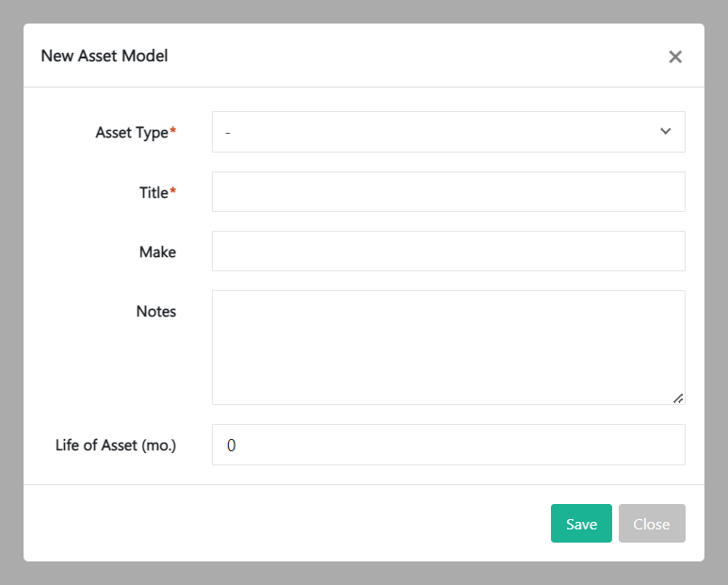Focus the Title input field
Viewport: 728px width, 585px height.
pos(448,192)
